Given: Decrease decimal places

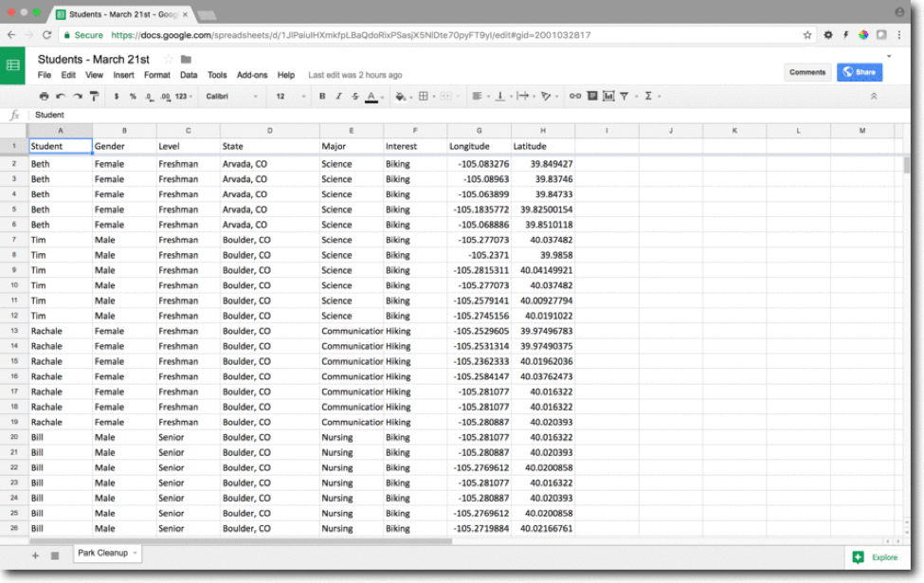Looking at the screenshot, I should pos(149,96).
